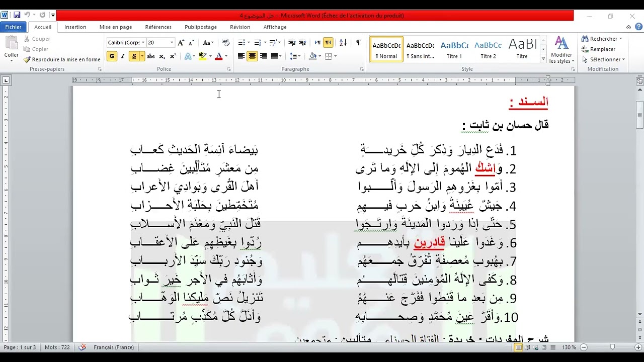Toggle superscript x² formatting
The height and width of the screenshot is (362, 644).
tap(173, 56)
